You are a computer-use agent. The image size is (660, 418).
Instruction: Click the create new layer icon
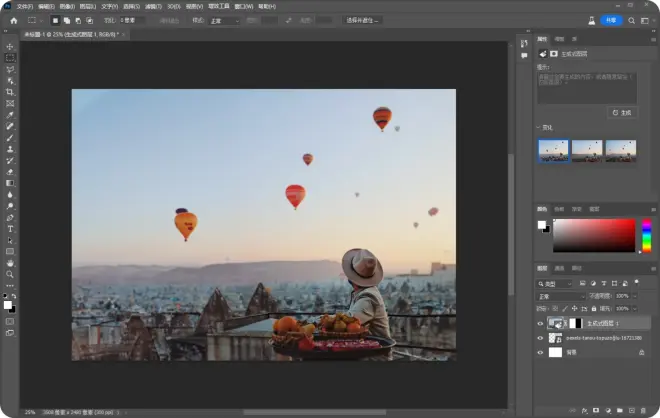(x=631, y=410)
